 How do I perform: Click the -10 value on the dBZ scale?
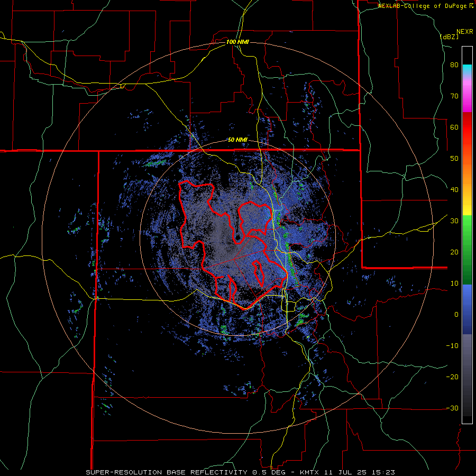coord(452,346)
